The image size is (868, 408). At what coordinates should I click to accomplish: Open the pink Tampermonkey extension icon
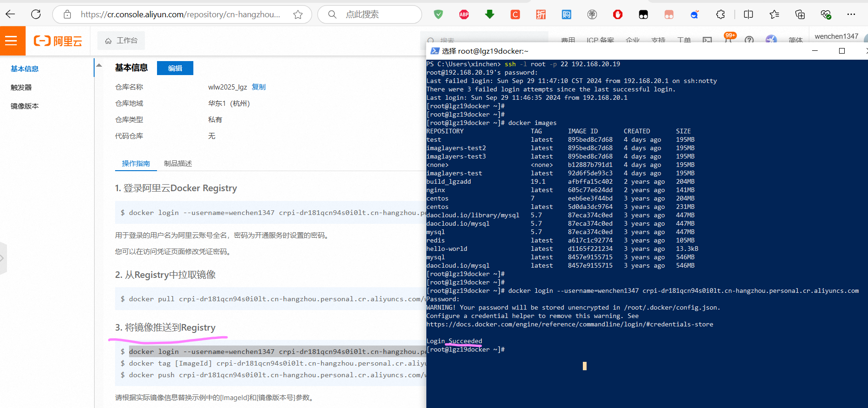click(669, 14)
